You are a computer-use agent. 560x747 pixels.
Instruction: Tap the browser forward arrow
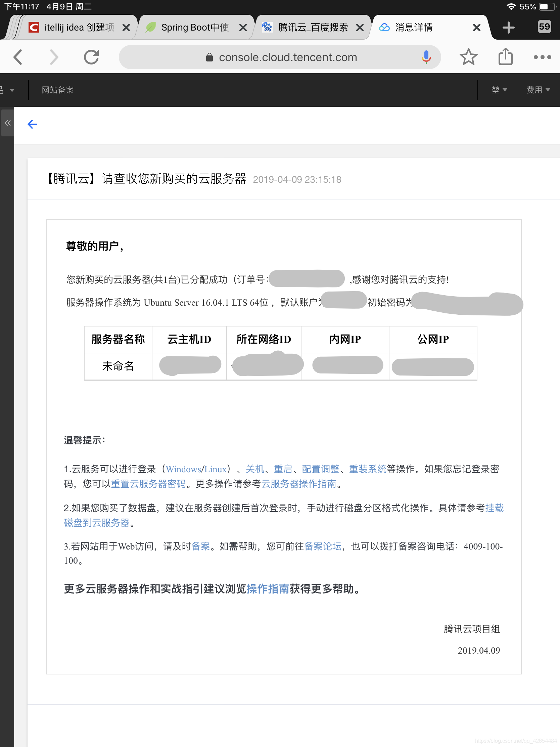pyautogui.click(x=54, y=57)
